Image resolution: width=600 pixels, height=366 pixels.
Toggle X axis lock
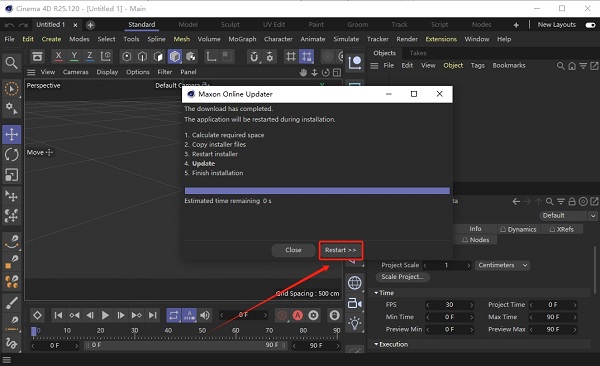coord(58,56)
